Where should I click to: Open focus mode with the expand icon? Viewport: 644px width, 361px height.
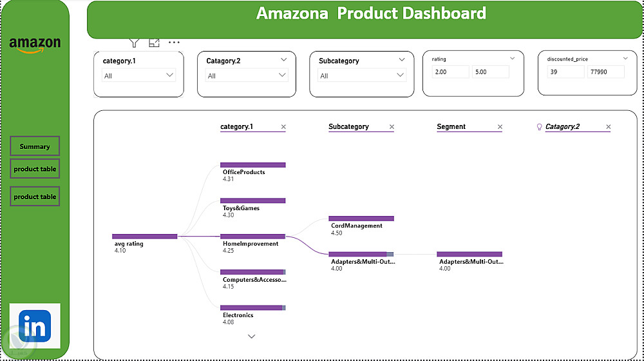point(154,43)
